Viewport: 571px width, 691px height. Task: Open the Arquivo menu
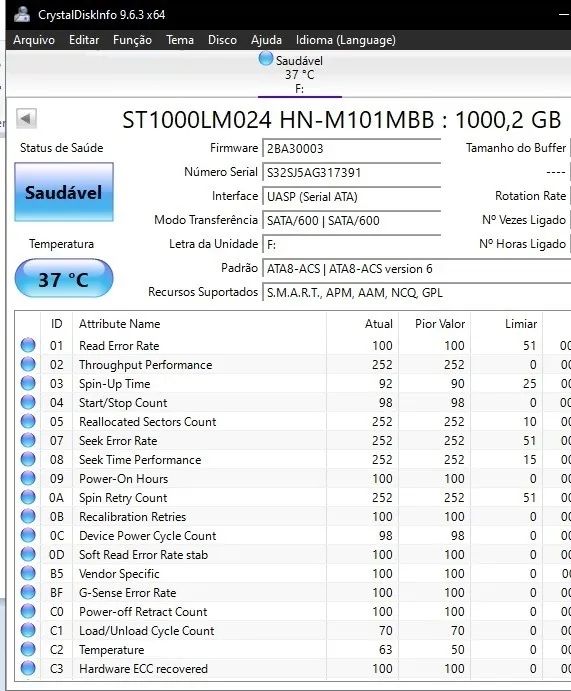[x=34, y=40]
